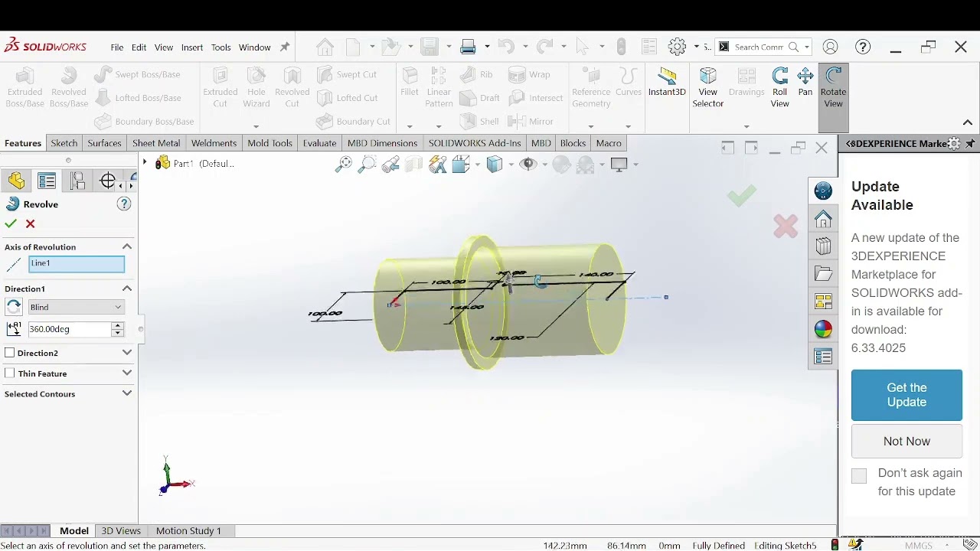Collapse the Axis of Revolution section
980x551 pixels.
(127, 246)
